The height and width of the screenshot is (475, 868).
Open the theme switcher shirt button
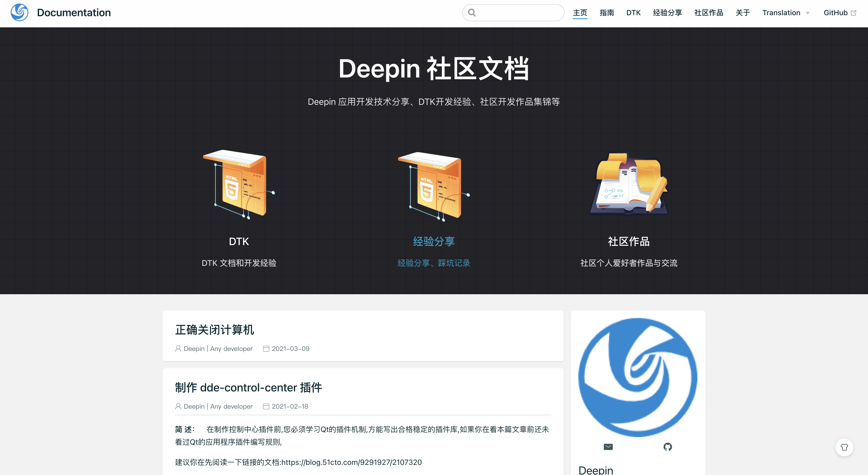(844, 447)
